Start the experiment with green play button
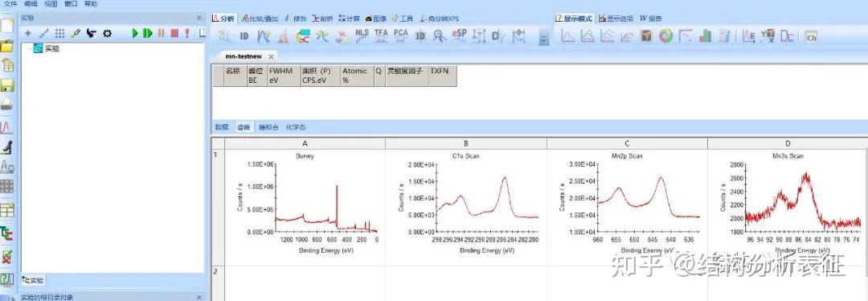This screenshot has height=301, width=868. point(134,33)
